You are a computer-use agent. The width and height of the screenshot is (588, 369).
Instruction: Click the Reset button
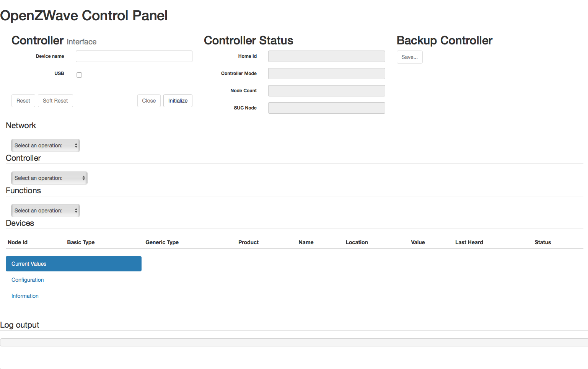(x=23, y=101)
